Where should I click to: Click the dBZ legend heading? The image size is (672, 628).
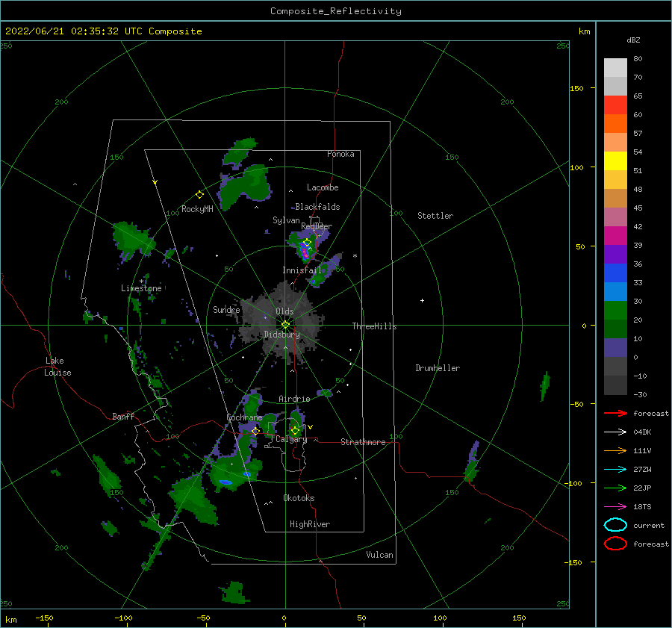click(x=633, y=40)
